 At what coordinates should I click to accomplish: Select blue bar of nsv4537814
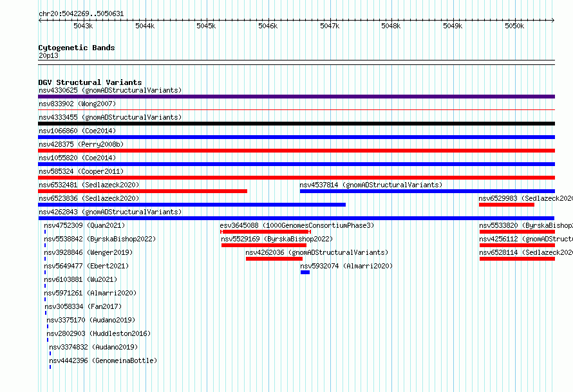click(427, 191)
